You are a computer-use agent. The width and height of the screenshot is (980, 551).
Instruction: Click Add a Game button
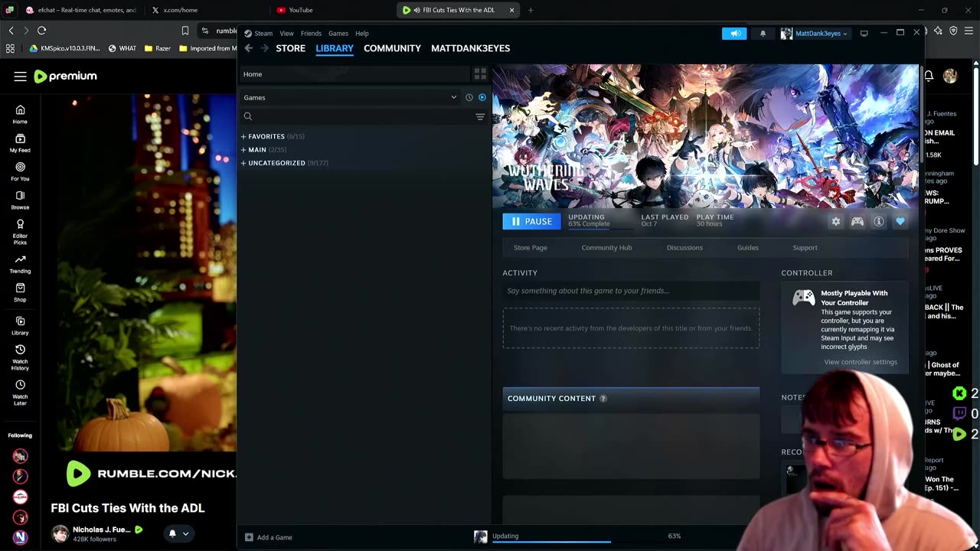coord(269,537)
